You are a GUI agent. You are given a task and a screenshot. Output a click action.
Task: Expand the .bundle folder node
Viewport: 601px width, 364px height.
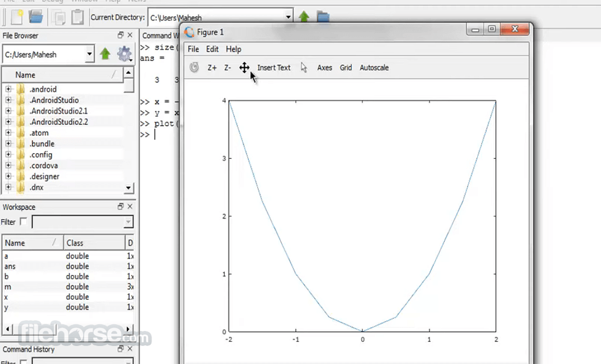click(8, 144)
